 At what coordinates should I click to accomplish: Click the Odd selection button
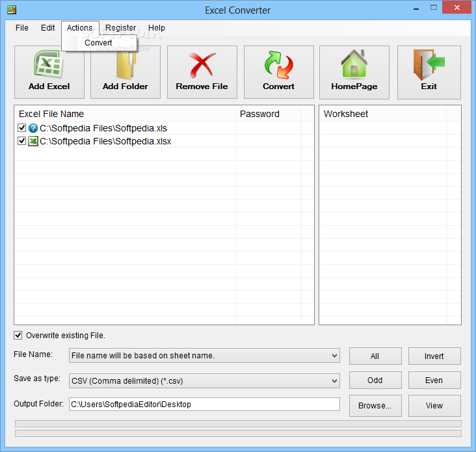(x=375, y=380)
